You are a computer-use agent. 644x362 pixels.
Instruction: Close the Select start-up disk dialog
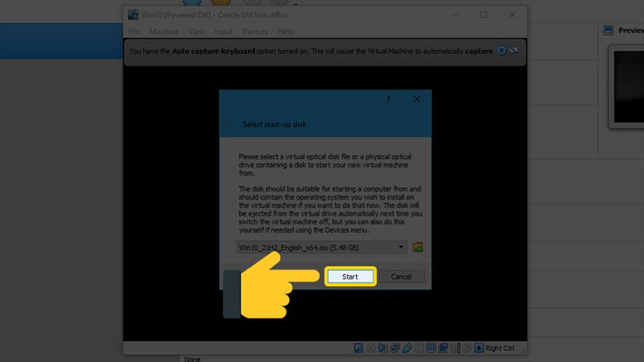(x=416, y=99)
